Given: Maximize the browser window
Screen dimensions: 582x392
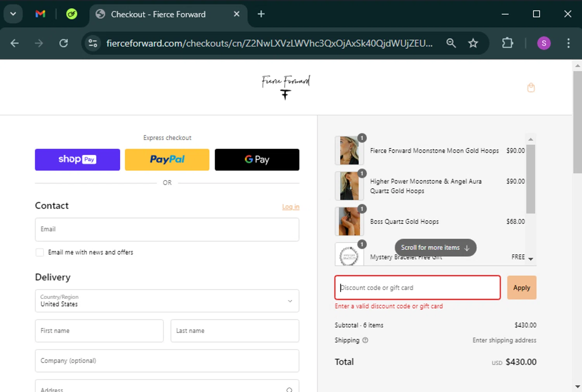Looking at the screenshot, I should point(536,14).
